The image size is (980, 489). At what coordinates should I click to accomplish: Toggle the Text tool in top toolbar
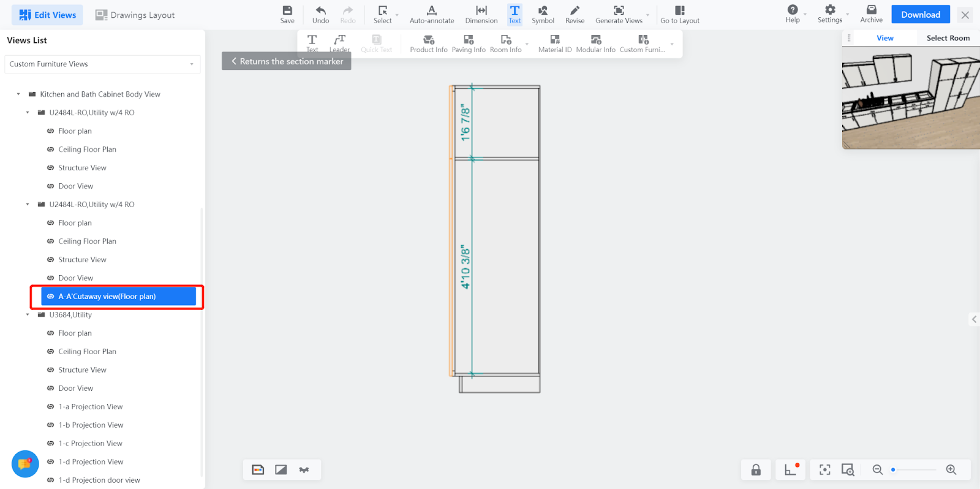click(x=514, y=14)
